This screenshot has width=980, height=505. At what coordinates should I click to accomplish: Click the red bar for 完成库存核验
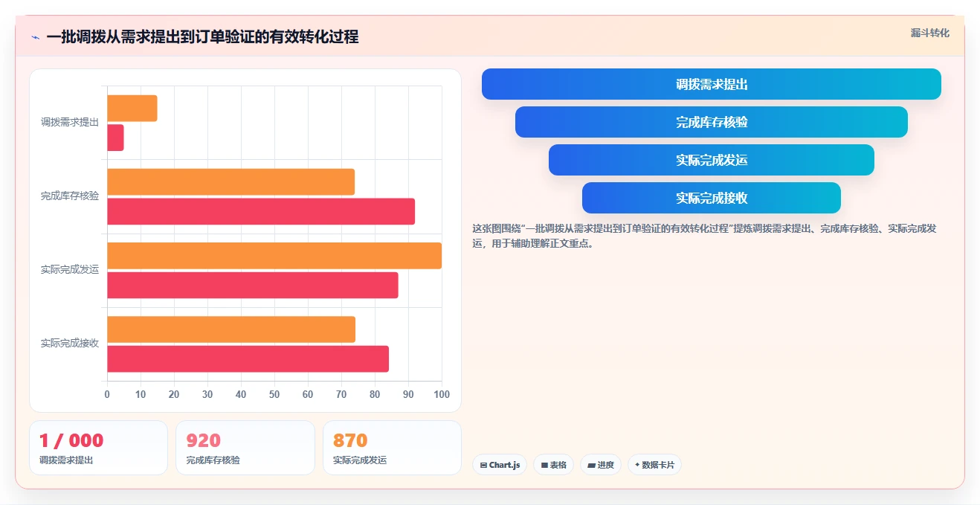(x=261, y=211)
